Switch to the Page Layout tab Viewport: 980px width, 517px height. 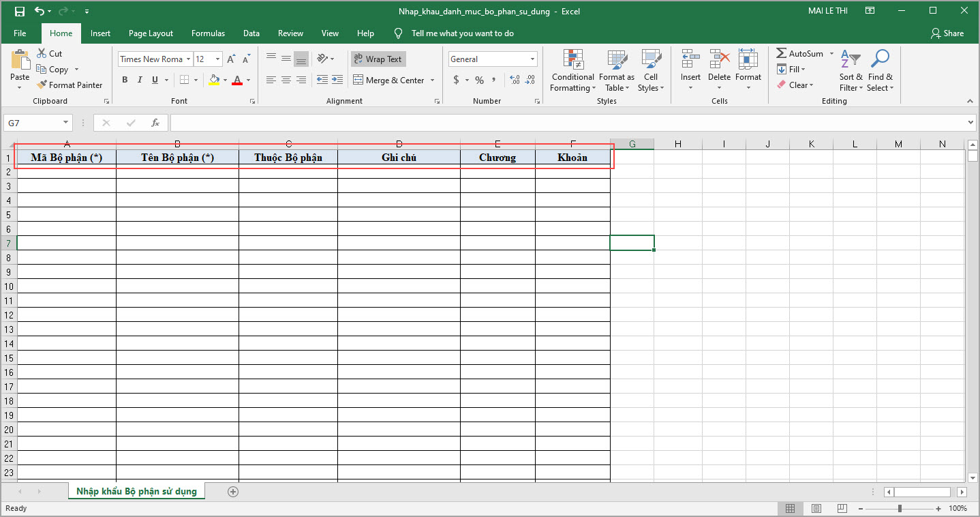tap(151, 33)
